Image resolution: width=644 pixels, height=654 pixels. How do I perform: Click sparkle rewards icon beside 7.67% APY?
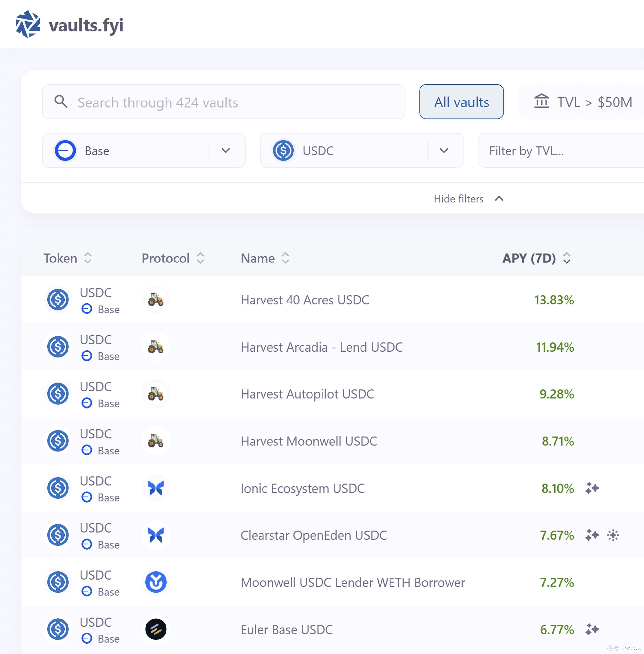[592, 535]
